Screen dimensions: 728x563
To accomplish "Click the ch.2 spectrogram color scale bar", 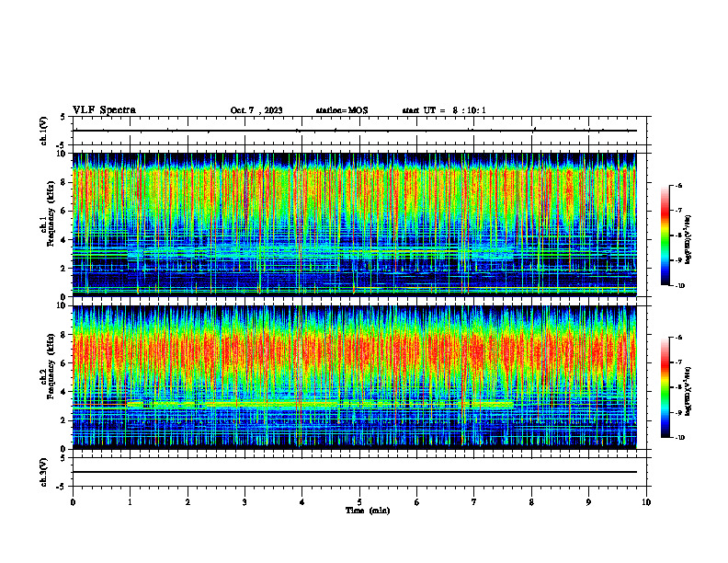I will pyautogui.click(x=665, y=387).
